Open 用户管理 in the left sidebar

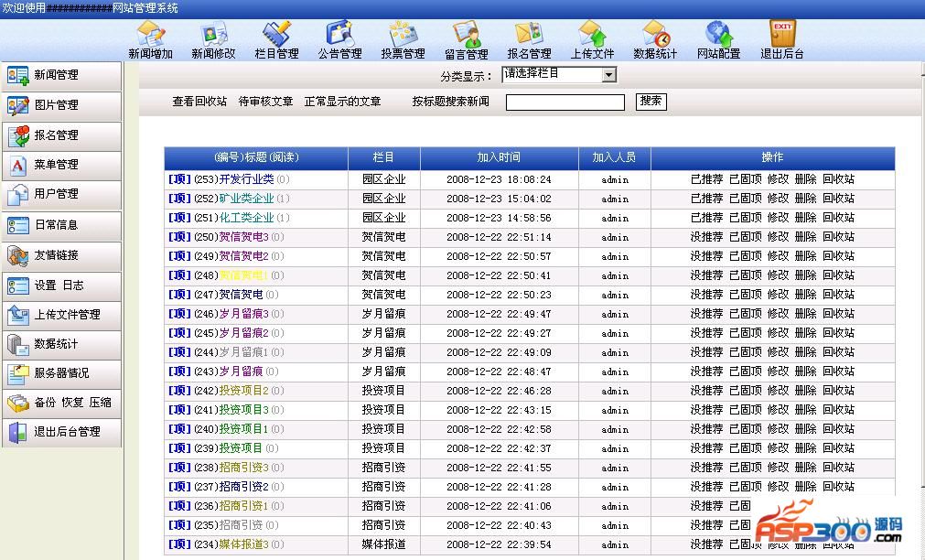pyautogui.click(x=60, y=195)
